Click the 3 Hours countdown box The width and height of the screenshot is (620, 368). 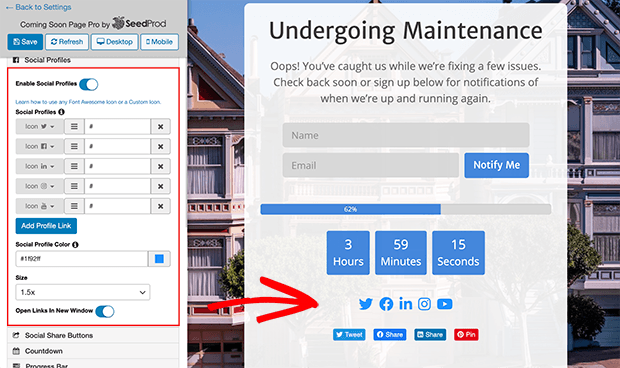click(348, 253)
